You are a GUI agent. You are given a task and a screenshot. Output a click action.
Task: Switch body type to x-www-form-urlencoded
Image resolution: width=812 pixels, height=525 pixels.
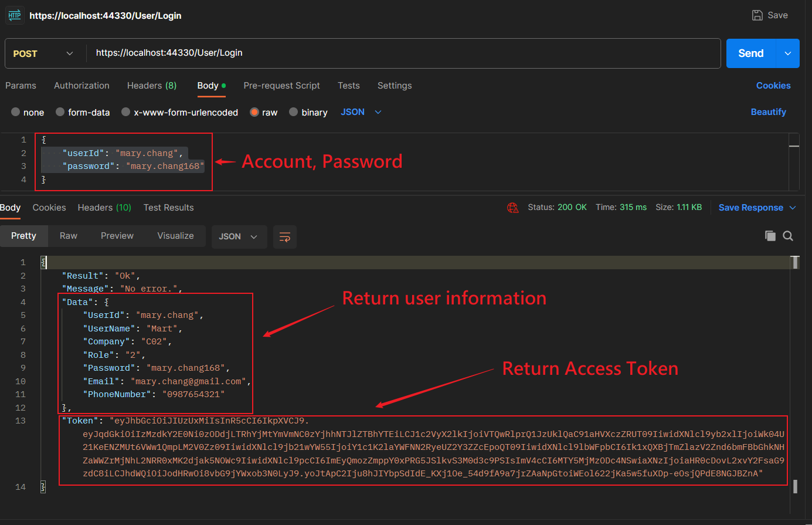(x=125, y=112)
